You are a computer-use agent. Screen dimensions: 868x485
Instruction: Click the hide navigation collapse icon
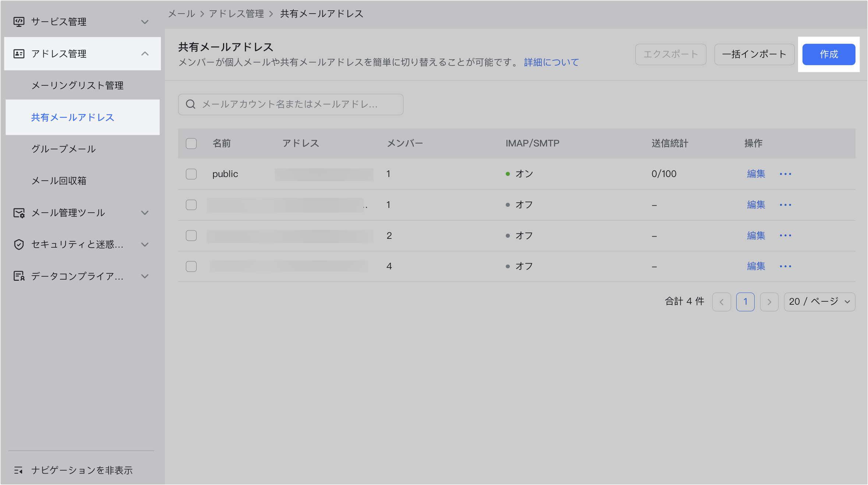coord(18,470)
